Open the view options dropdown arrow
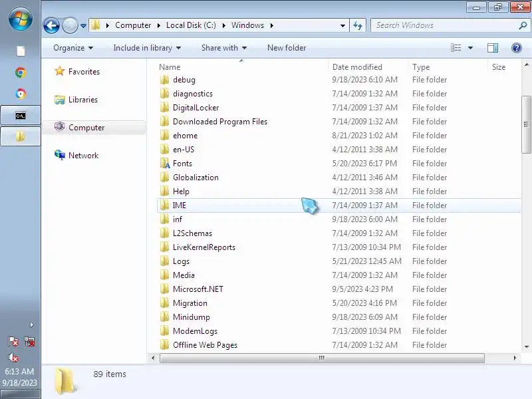The width and height of the screenshot is (532, 399). tap(470, 48)
